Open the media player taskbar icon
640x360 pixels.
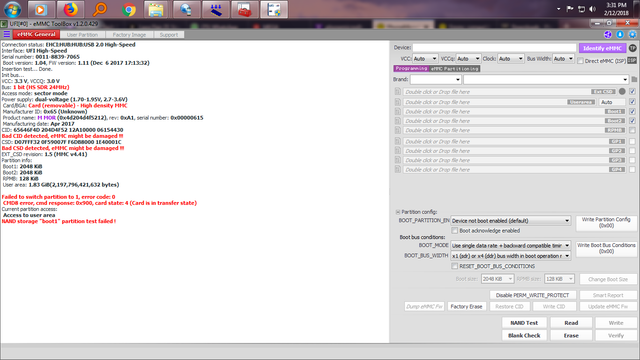(40, 9)
